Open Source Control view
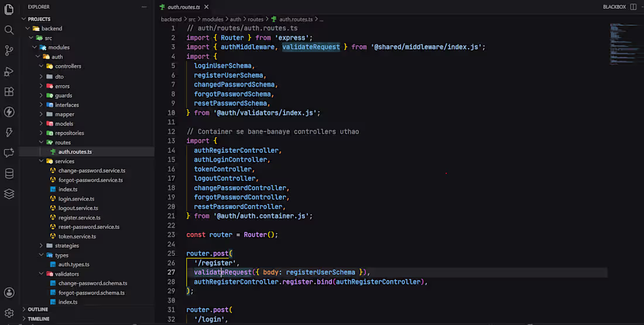The width and height of the screenshot is (644, 325). pyautogui.click(x=9, y=50)
